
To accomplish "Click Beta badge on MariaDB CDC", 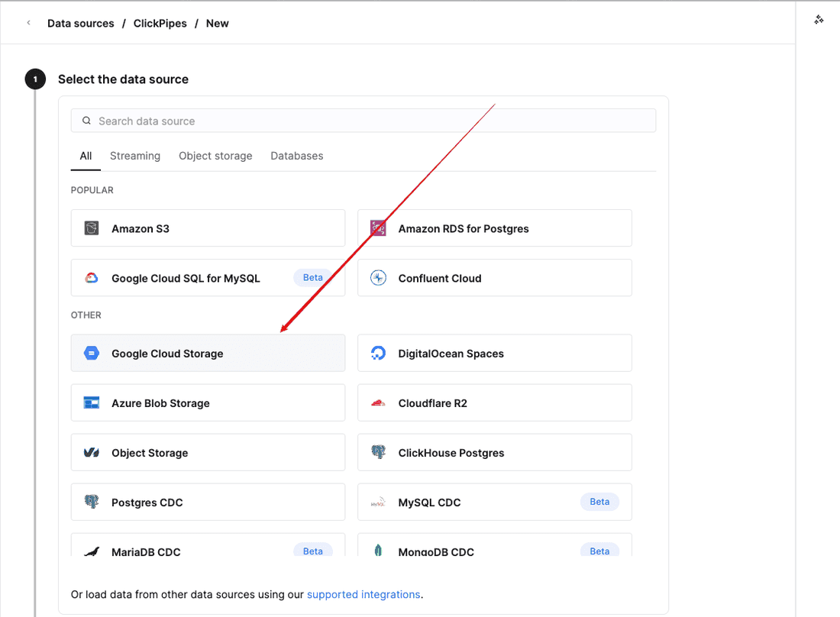I will coord(313,550).
